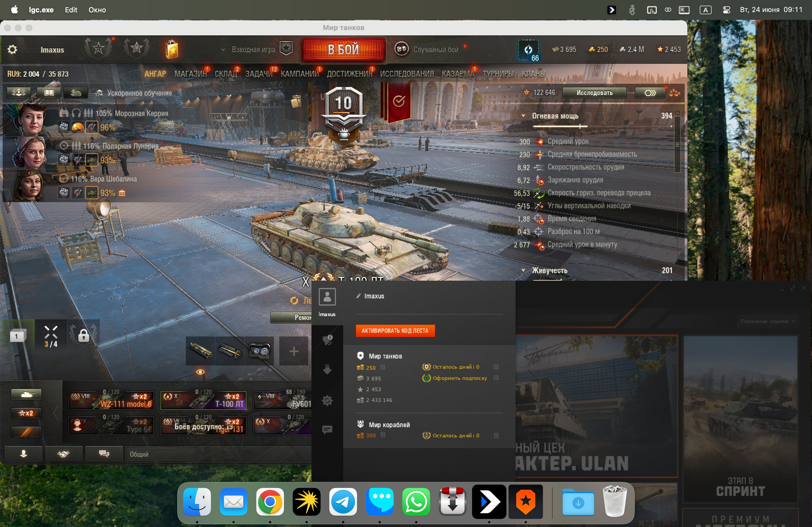Click the red В БОЙ battle button
812x527 pixels.
tap(343, 50)
